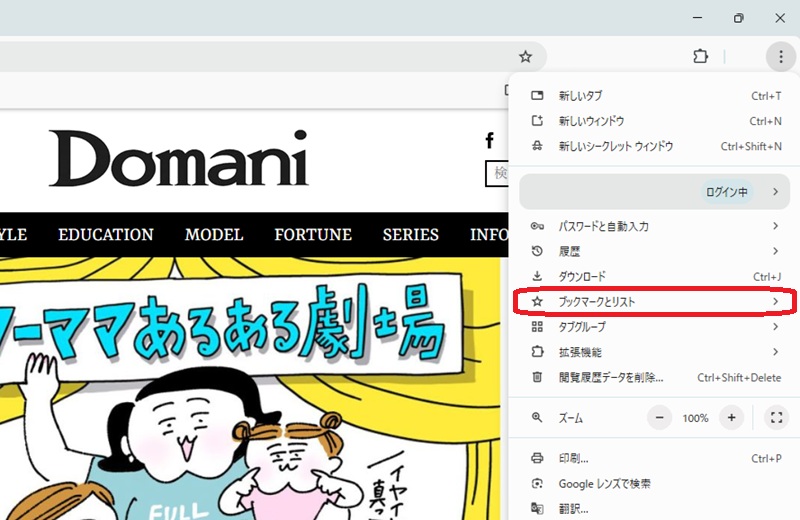Expand chevron next to パスワードと自動入力

[x=776, y=226]
